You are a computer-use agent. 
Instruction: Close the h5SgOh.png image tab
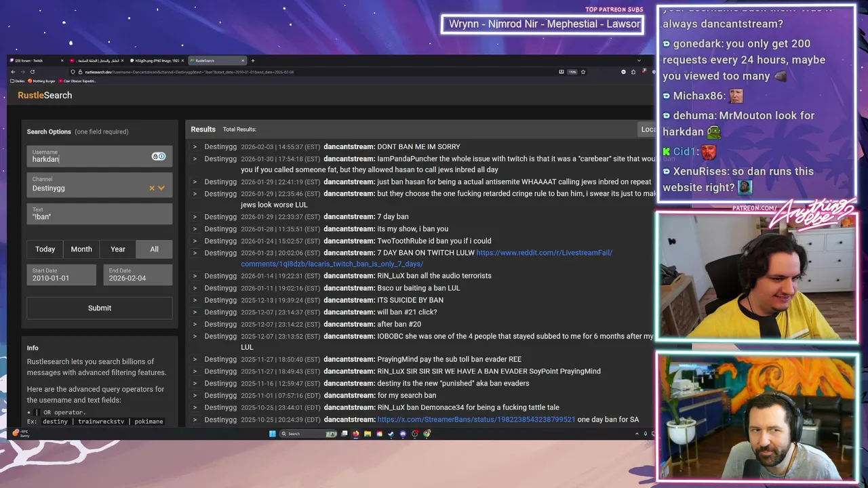tap(182, 60)
